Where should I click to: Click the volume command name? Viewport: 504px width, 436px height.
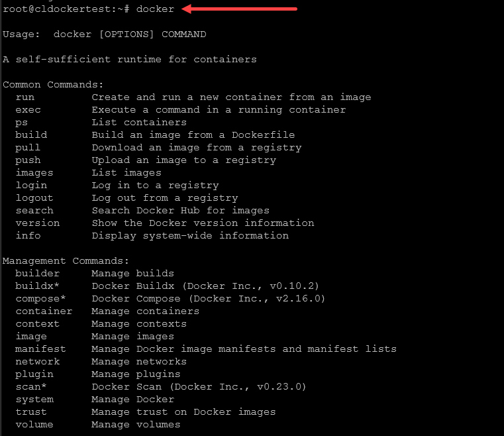(x=34, y=424)
